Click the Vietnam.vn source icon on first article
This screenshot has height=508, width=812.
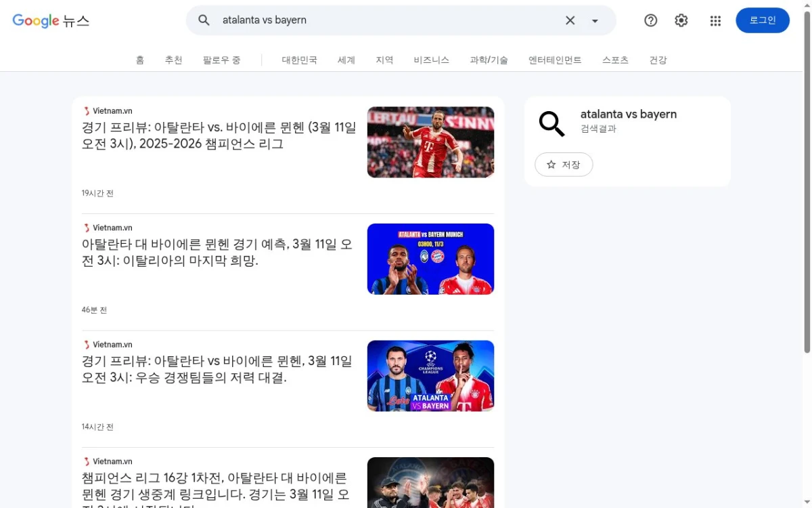click(87, 110)
